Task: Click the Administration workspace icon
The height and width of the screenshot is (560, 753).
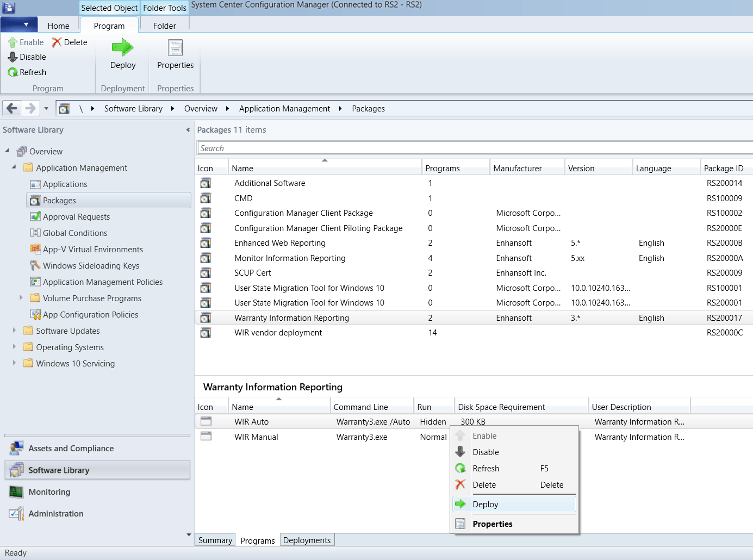Action: 16,514
